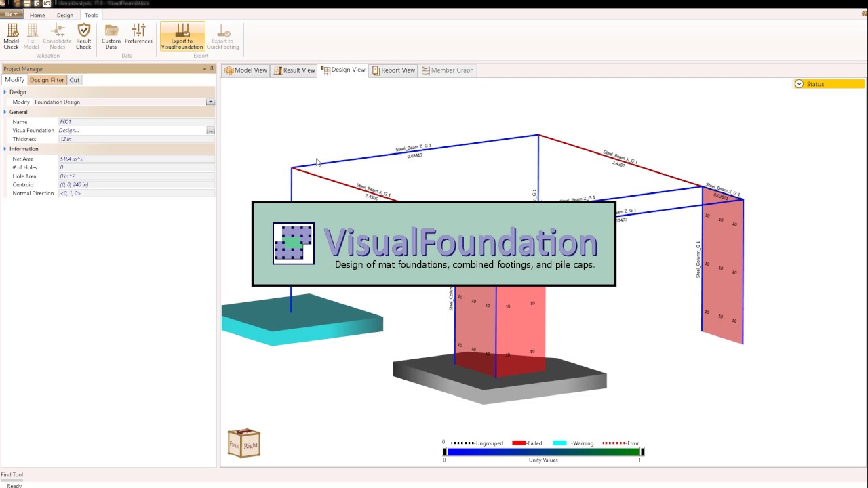Image resolution: width=868 pixels, height=488 pixels.
Task: Open the File menu
Action: 11,14
